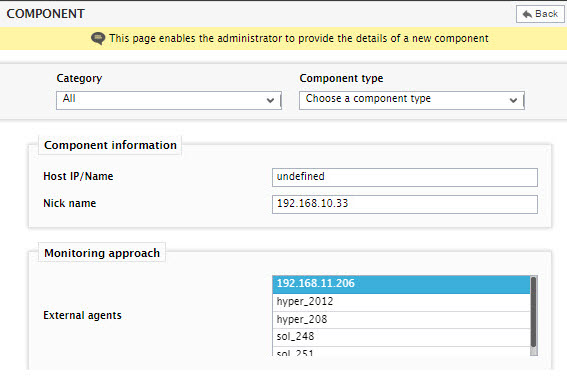567x383 pixels.
Task: Click the speech bubble info icon
Action: tap(98, 38)
